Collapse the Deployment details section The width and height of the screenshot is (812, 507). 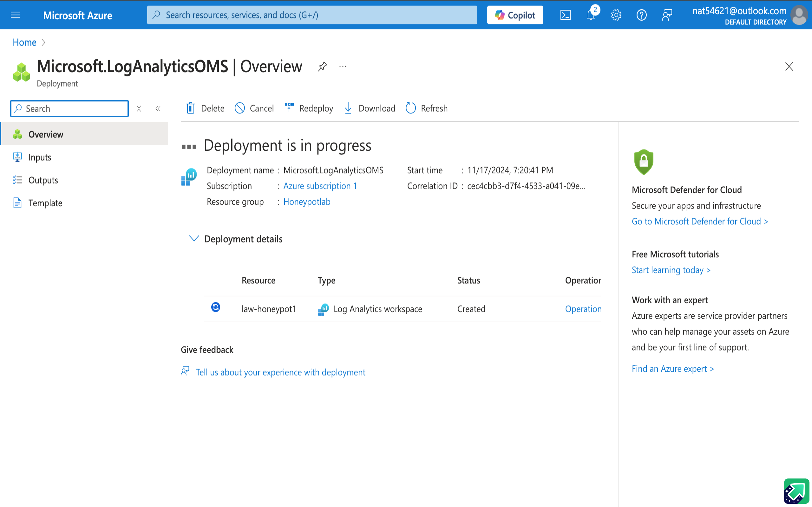[194, 239]
